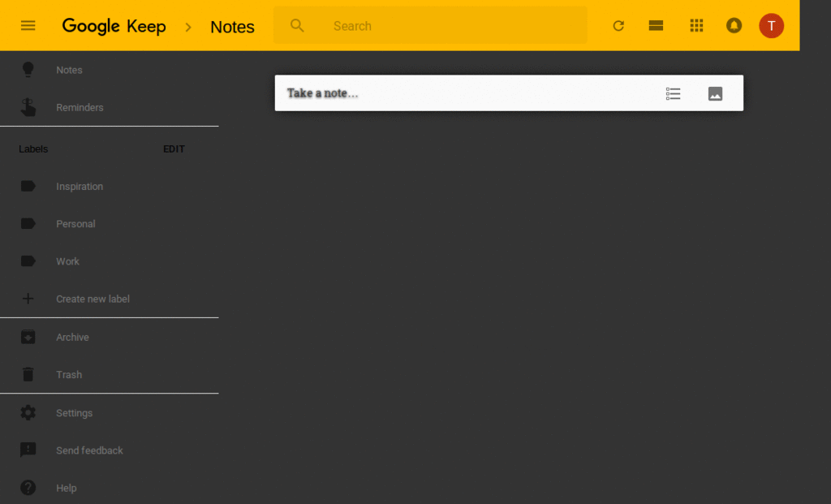The image size is (831, 504).
Task: Click the plus icon for new label
Action: pyautogui.click(x=28, y=299)
